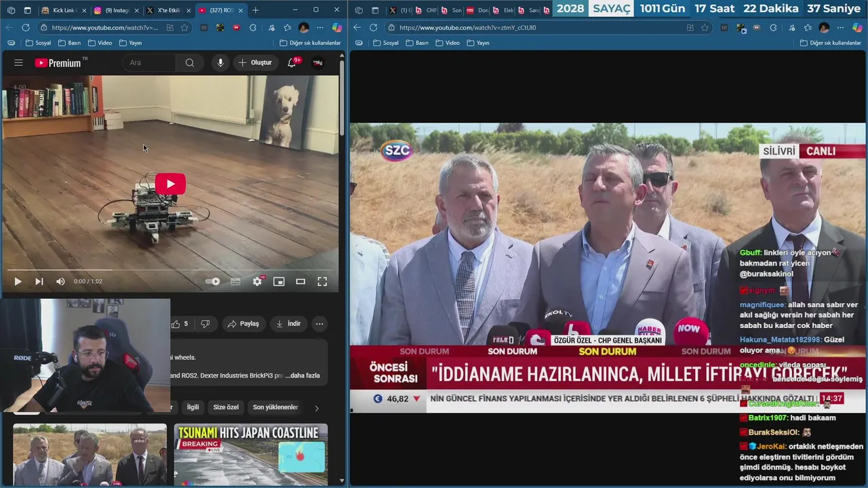This screenshot has width=868, height=488.
Task: Open Diğer sık kullanılanlar folder in left browser
Action: coord(310,43)
